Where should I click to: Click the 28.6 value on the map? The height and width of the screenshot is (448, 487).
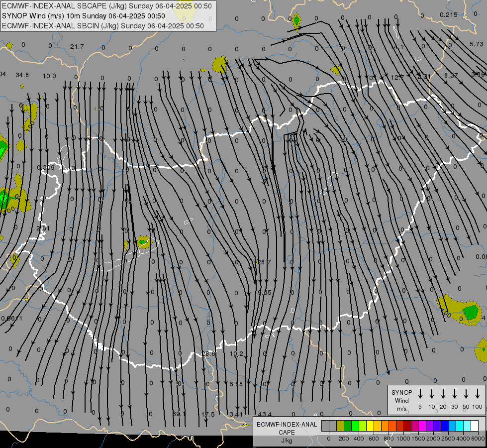[x=208, y=354]
